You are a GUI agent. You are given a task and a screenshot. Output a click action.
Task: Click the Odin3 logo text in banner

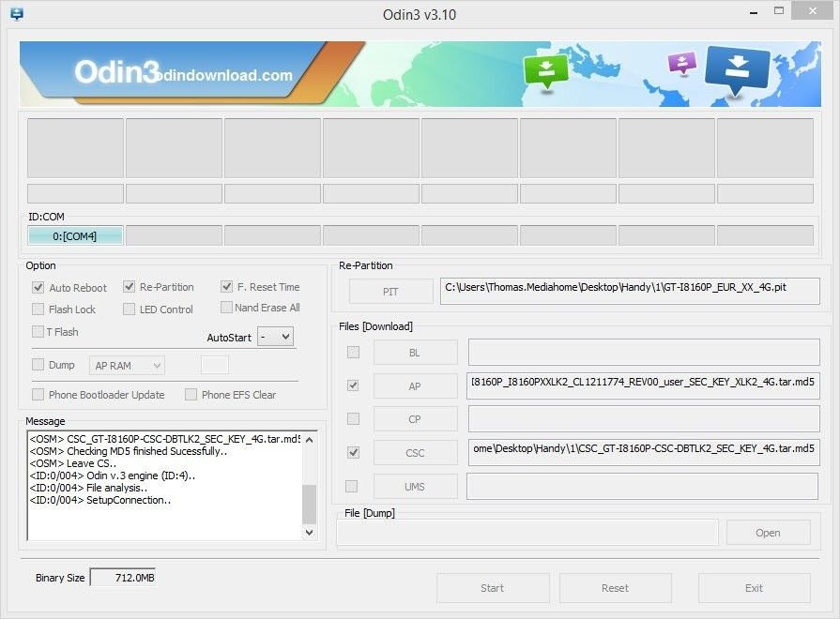coord(116,72)
